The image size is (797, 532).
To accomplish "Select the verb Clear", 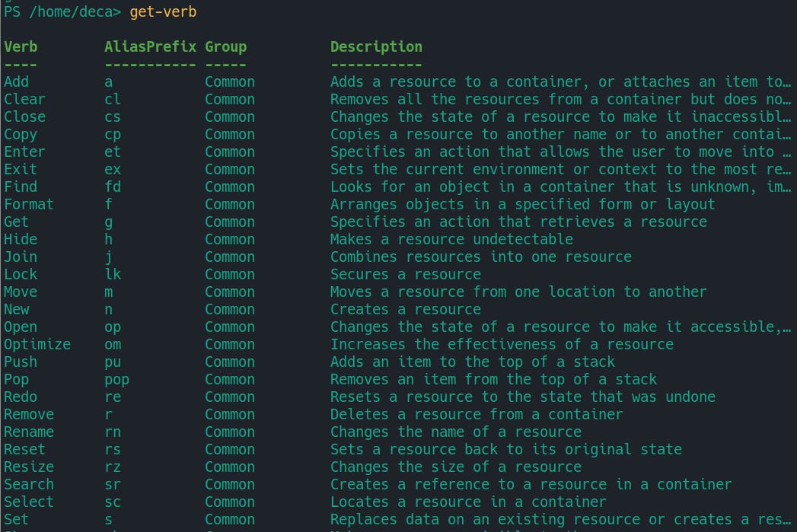I will (x=24, y=99).
